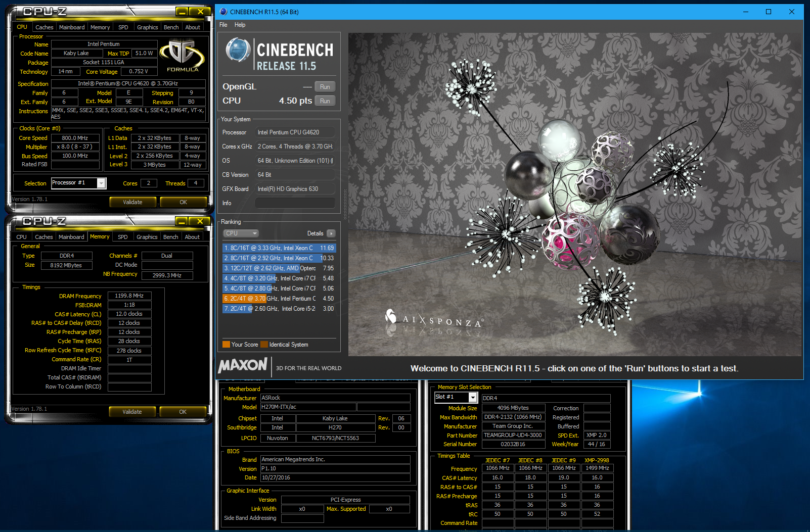Open the Help menu in Cinebench
This screenshot has height=532, width=810.
pyautogui.click(x=240, y=25)
